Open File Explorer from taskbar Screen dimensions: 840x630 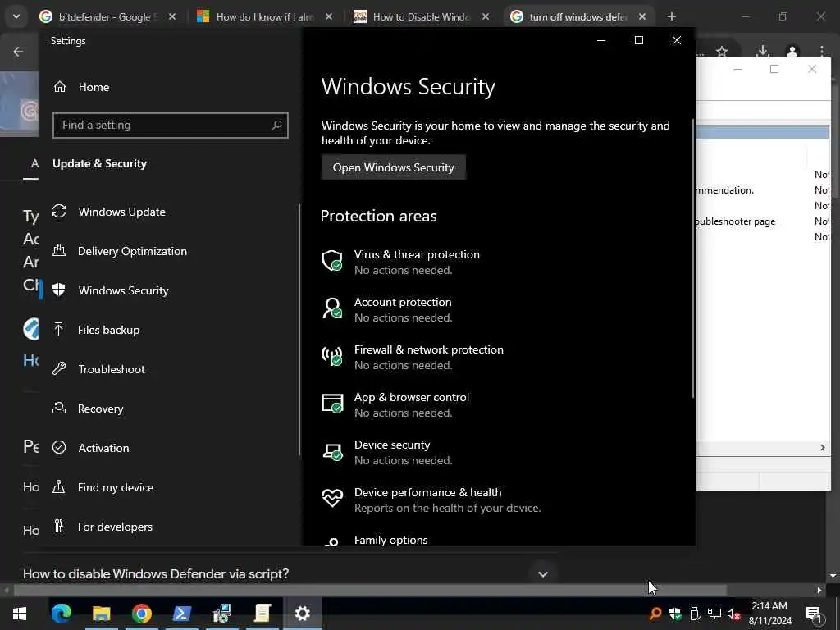pyautogui.click(x=101, y=614)
